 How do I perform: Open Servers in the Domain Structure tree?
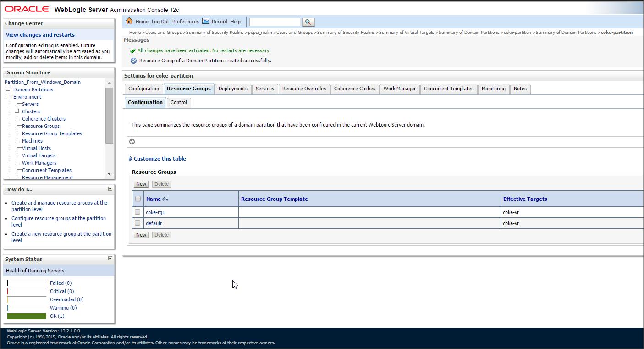tap(30, 104)
